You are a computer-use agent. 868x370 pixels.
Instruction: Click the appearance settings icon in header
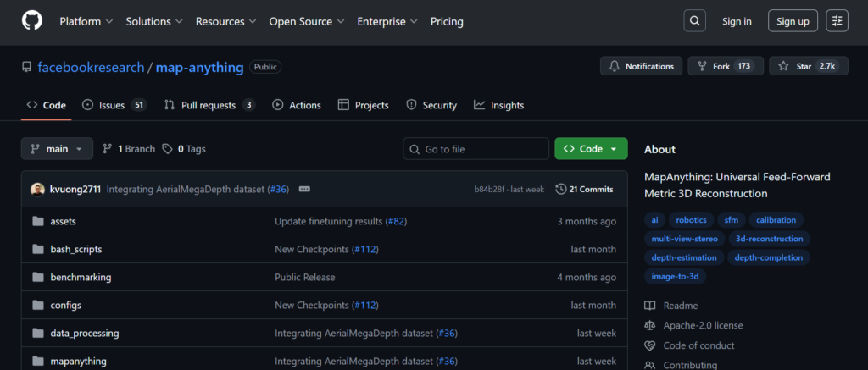pyautogui.click(x=837, y=21)
